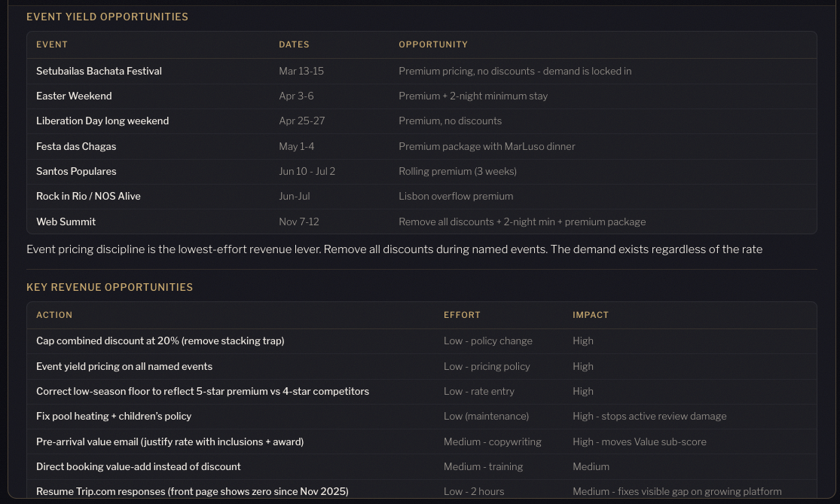Select the Rock in Rio / NOS Alive row
Image resolution: width=840 pixels, height=504 pixels.
coord(88,196)
